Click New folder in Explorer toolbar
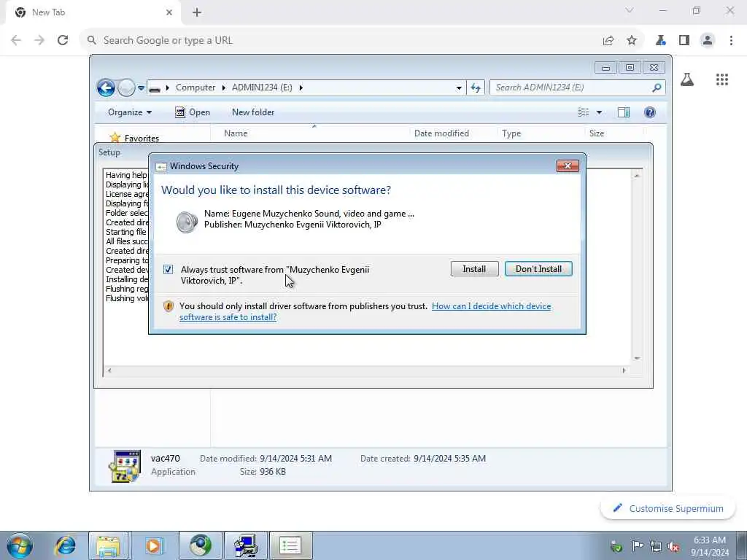Image resolution: width=747 pixels, height=560 pixels. click(x=253, y=112)
